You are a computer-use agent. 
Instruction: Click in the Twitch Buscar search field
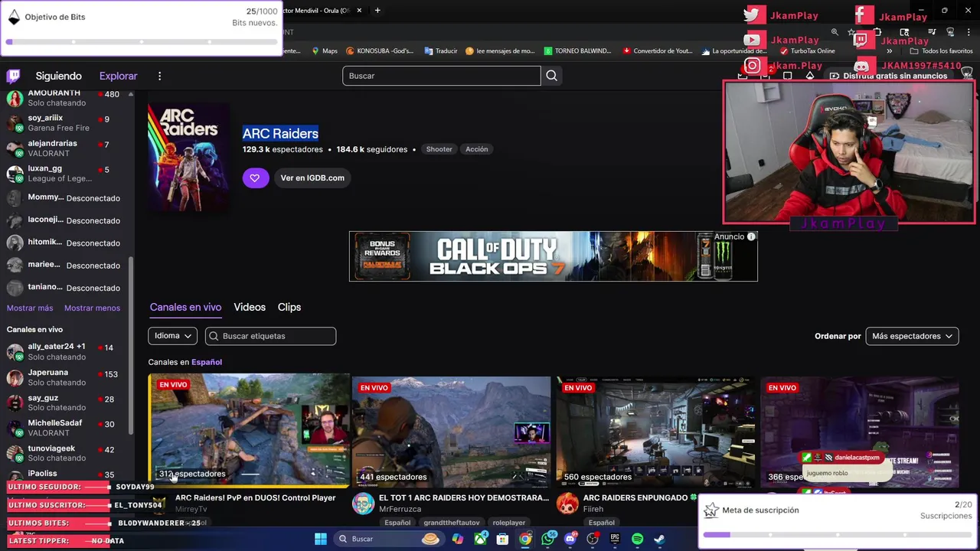point(441,76)
